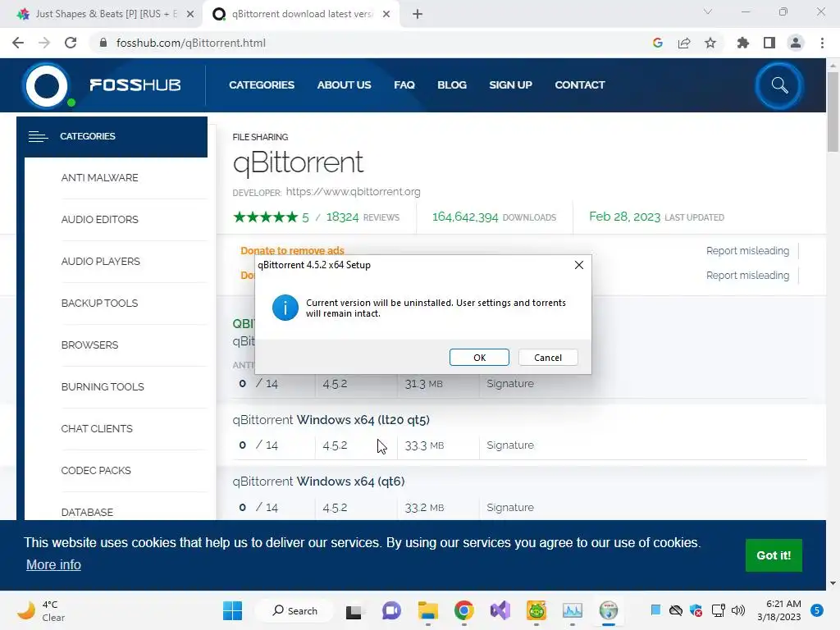Open ABOUT US in navigation
The height and width of the screenshot is (630, 840).
(344, 85)
